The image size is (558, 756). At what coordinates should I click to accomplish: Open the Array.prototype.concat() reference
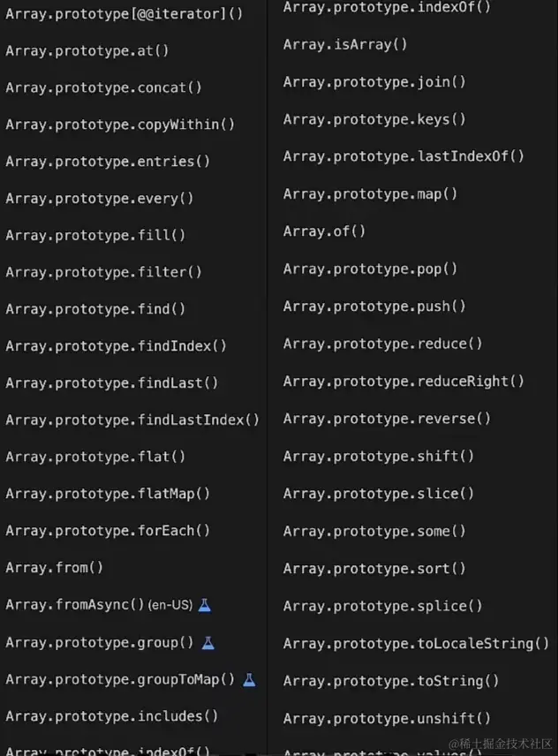tap(103, 87)
